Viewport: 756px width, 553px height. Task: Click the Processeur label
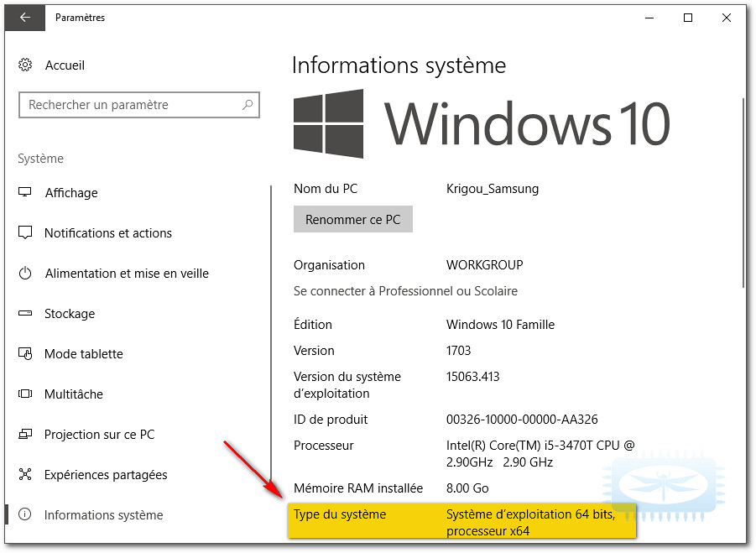coord(324,446)
